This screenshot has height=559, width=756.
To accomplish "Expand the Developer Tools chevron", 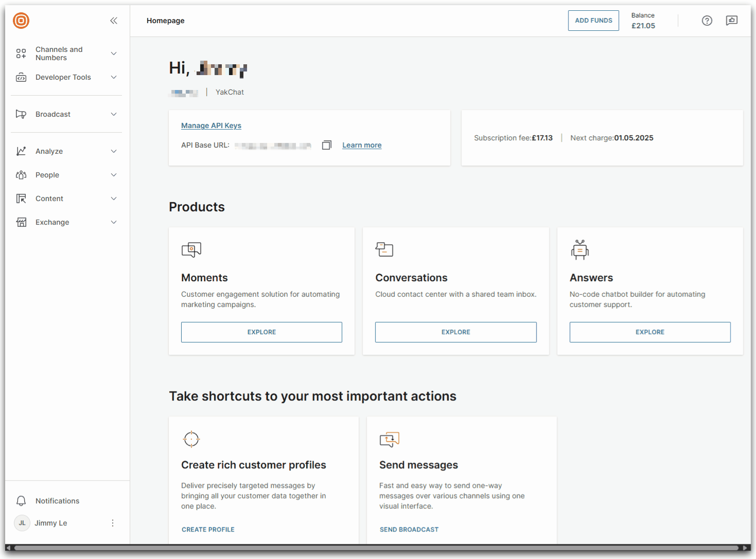I will tap(114, 77).
